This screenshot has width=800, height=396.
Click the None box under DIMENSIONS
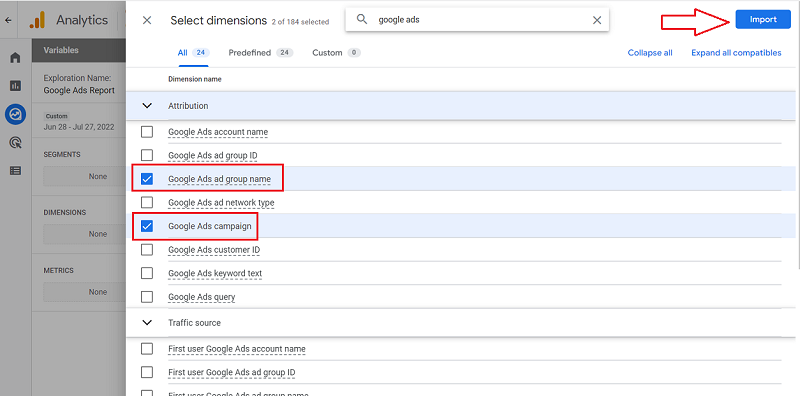point(85,234)
